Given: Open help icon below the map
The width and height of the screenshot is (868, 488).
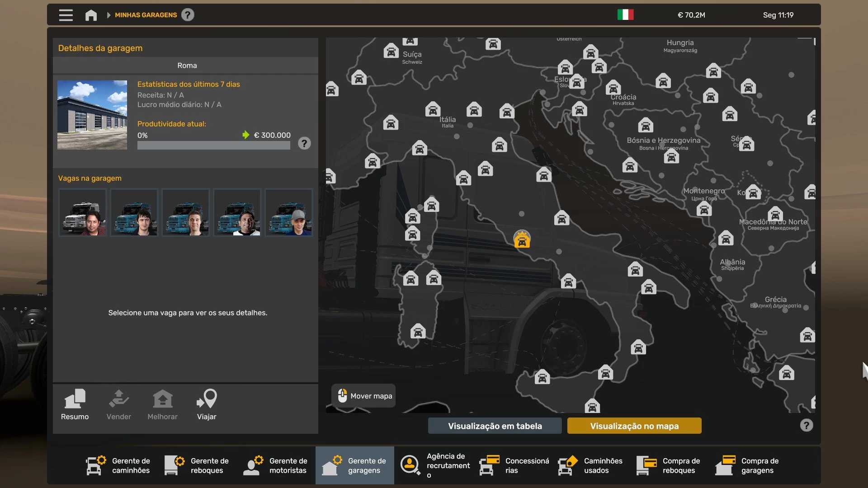Looking at the screenshot, I should click(x=806, y=425).
